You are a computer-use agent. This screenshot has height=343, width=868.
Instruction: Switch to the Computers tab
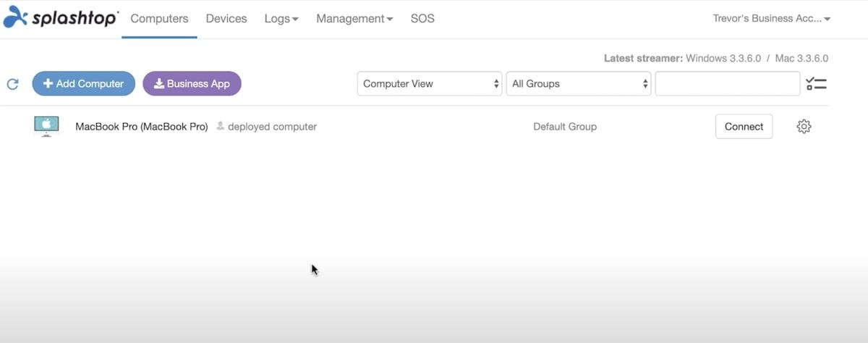pos(159,19)
